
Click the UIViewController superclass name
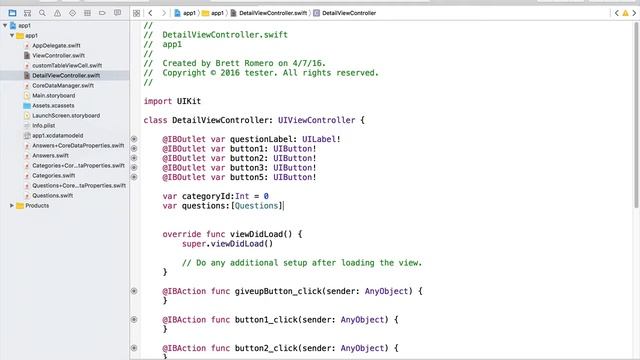click(316, 120)
